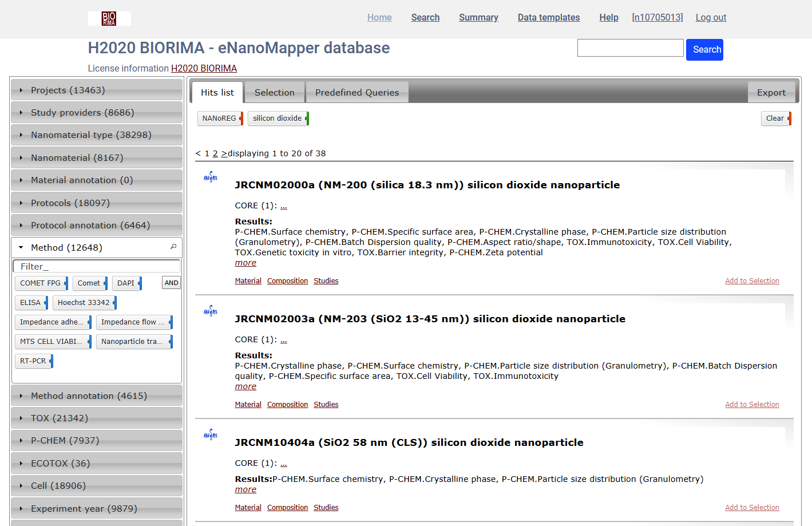Click the Method Filter text field
The image size is (812, 526).
coord(96,267)
